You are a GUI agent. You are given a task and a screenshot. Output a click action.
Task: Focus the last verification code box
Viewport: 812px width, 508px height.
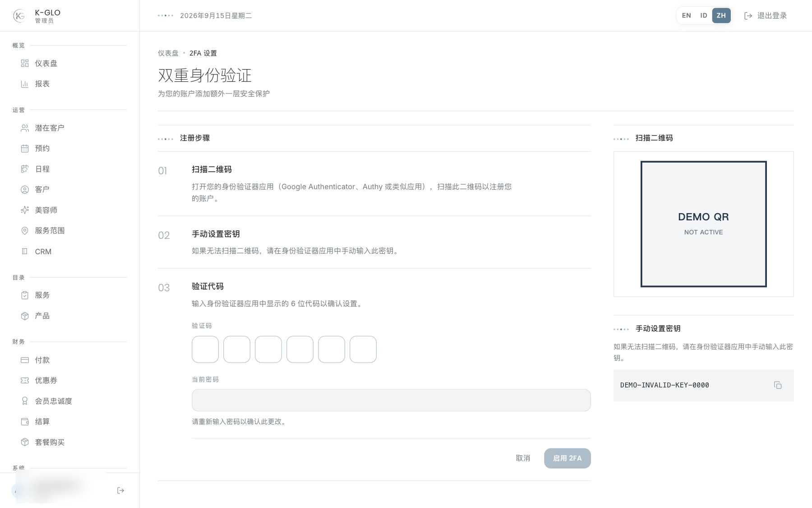pos(363,350)
